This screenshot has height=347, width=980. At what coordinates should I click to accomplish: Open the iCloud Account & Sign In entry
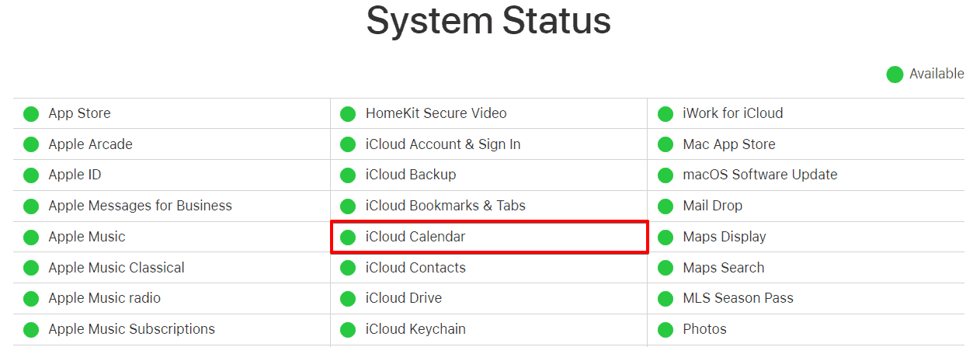tap(443, 144)
